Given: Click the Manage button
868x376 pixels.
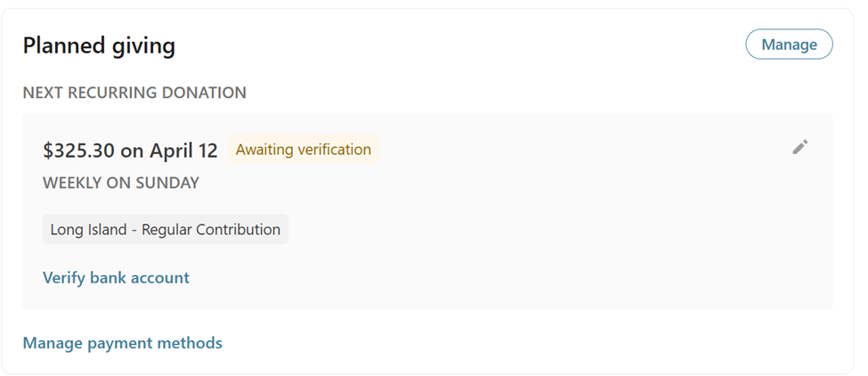Looking at the screenshot, I should 788,45.
